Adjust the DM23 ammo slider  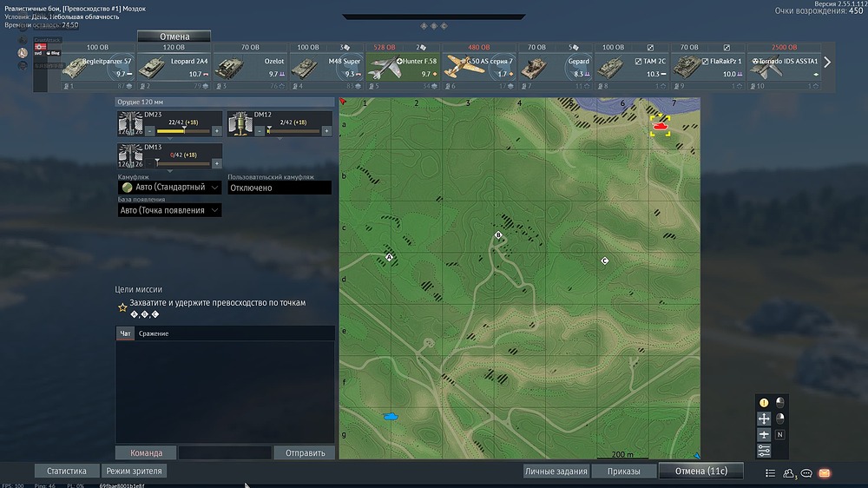183,131
